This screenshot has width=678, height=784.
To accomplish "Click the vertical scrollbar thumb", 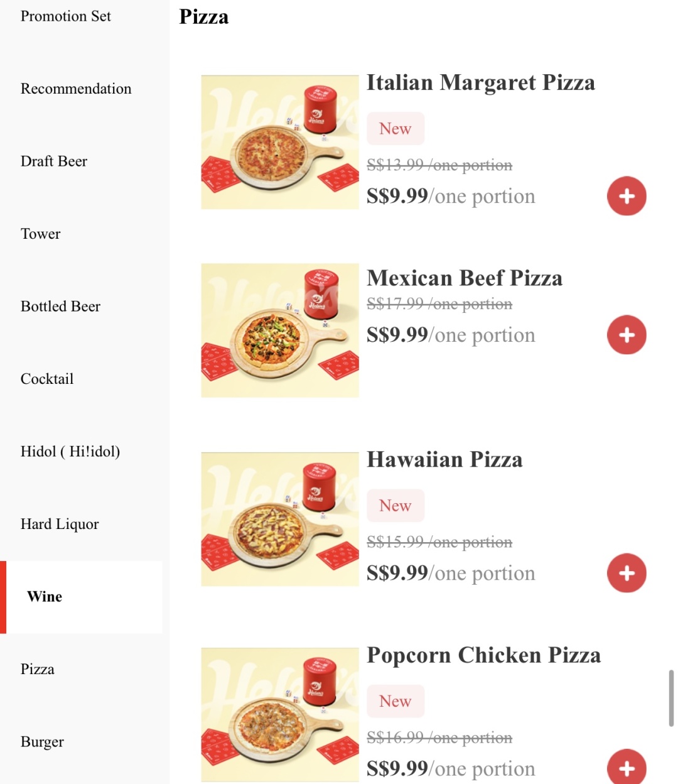I will 671,698.
